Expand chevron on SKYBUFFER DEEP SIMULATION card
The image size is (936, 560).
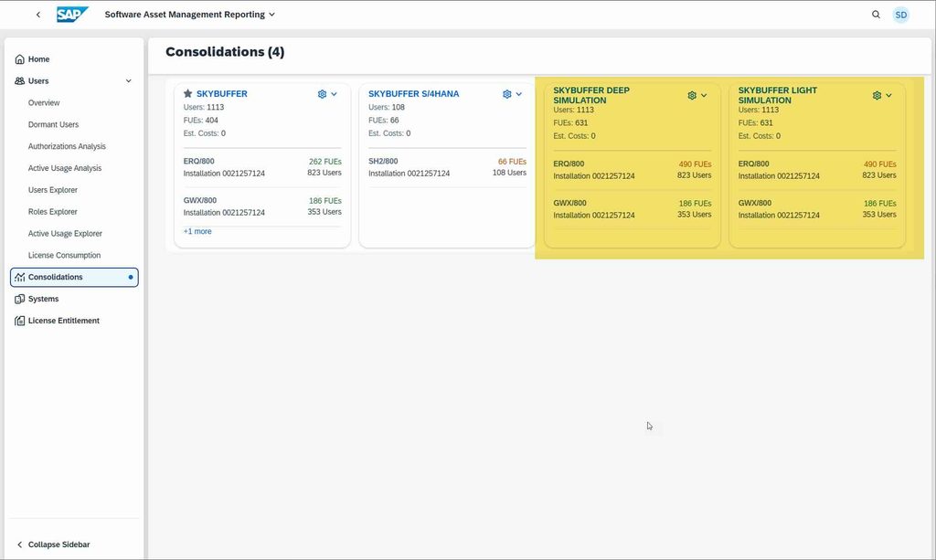point(704,95)
